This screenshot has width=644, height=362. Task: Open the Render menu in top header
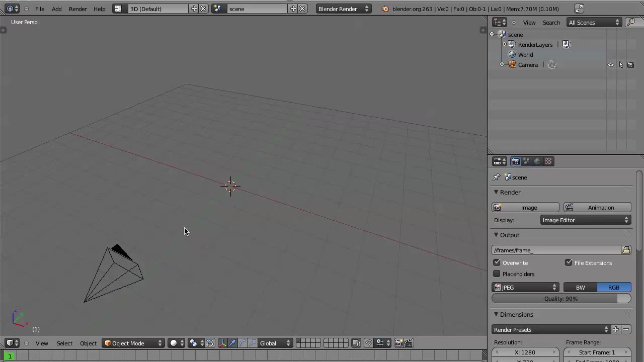tap(78, 9)
